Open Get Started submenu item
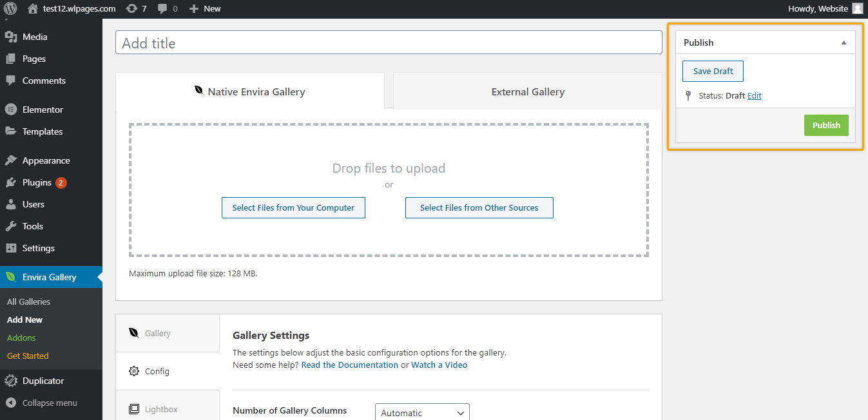 [x=28, y=356]
